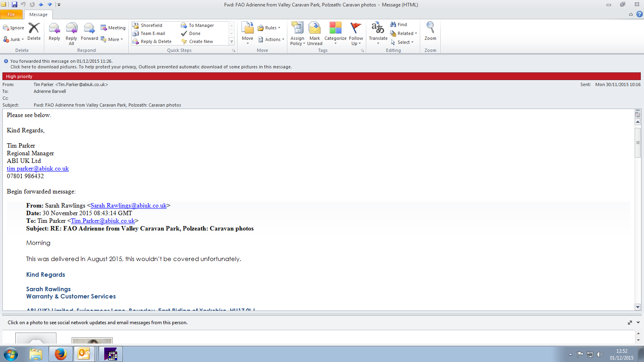The height and width of the screenshot is (362, 644).
Task: Click the scroll-down arrow of the message body
Action: 638,307
